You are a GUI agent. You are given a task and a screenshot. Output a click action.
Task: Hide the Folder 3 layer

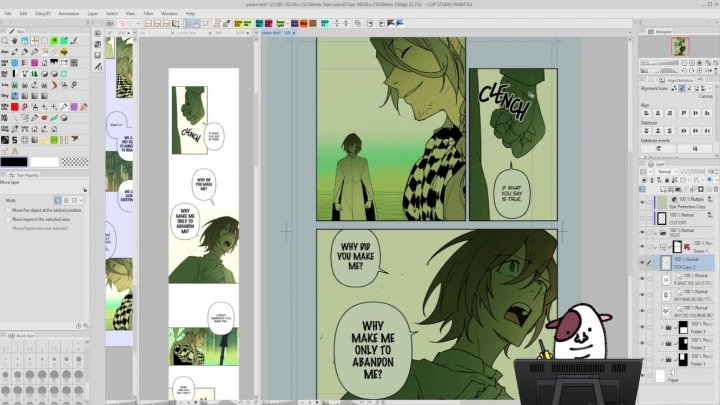tap(642, 327)
